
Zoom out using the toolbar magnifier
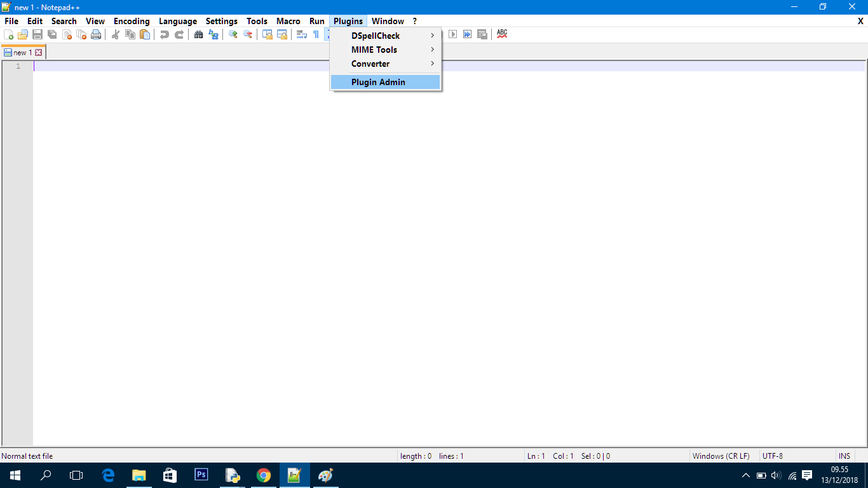click(x=248, y=34)
